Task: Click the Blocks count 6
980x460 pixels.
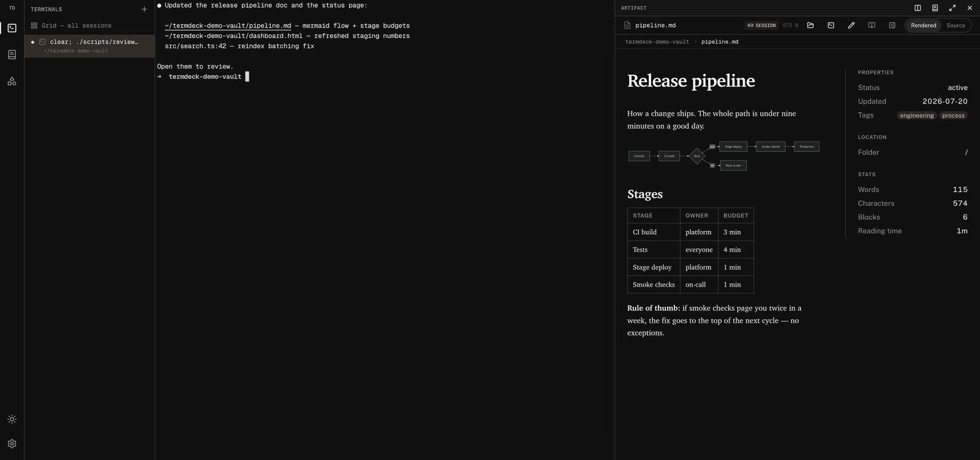Action: [x=965, y=217]
